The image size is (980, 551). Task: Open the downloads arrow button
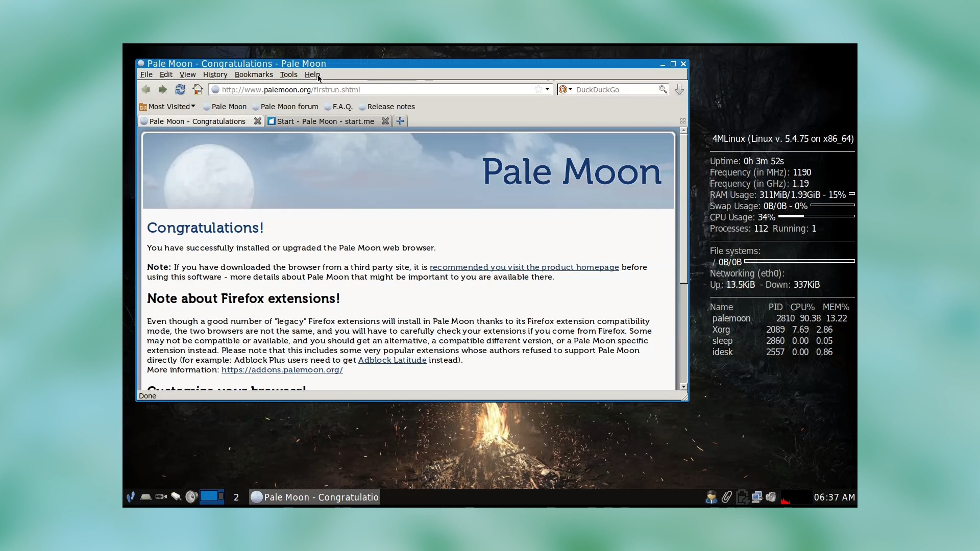click(679, 89)
